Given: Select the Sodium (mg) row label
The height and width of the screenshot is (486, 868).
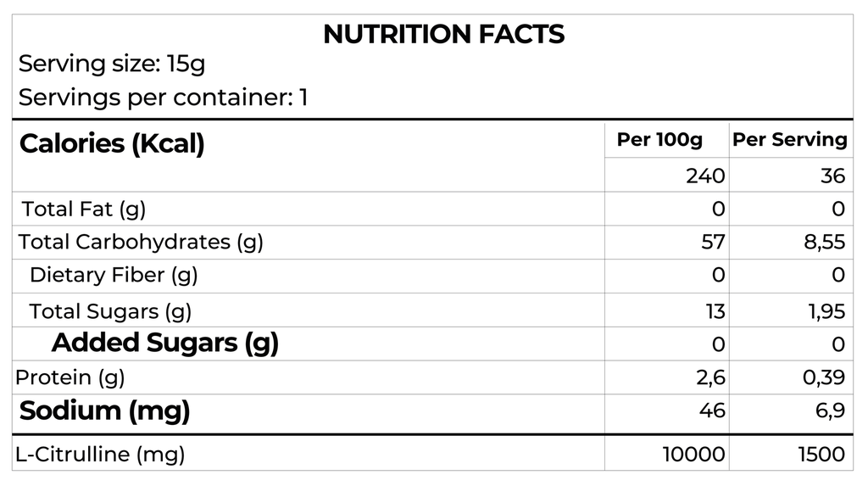Looking at the screenshot, I should tap(104, 411).
